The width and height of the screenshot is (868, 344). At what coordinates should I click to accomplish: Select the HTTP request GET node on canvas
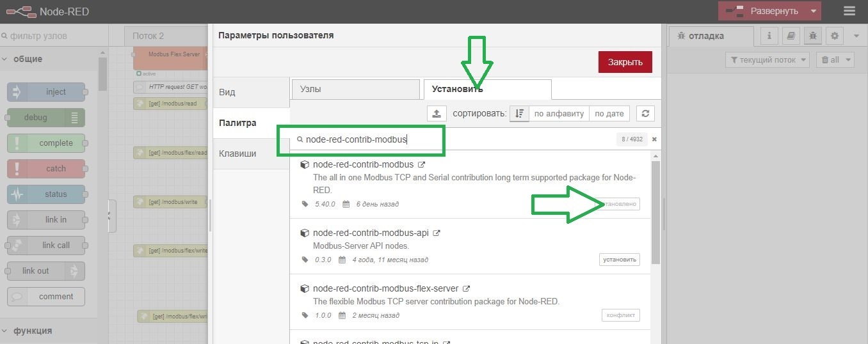pyautogui.click(x=171, y=87)
